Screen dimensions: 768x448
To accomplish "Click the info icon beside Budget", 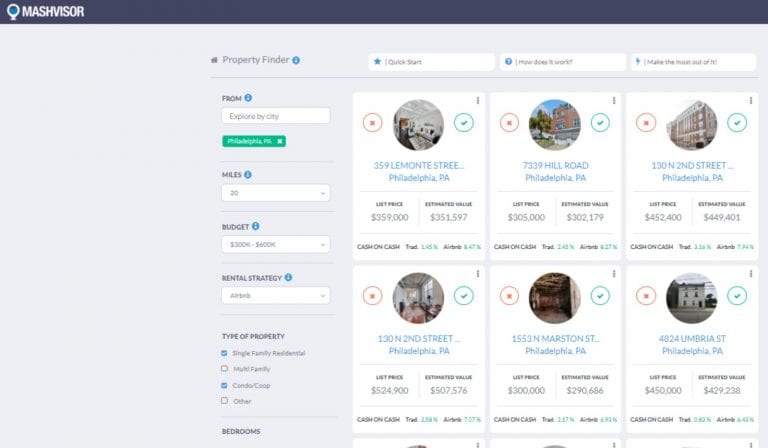I will [256, 227].
